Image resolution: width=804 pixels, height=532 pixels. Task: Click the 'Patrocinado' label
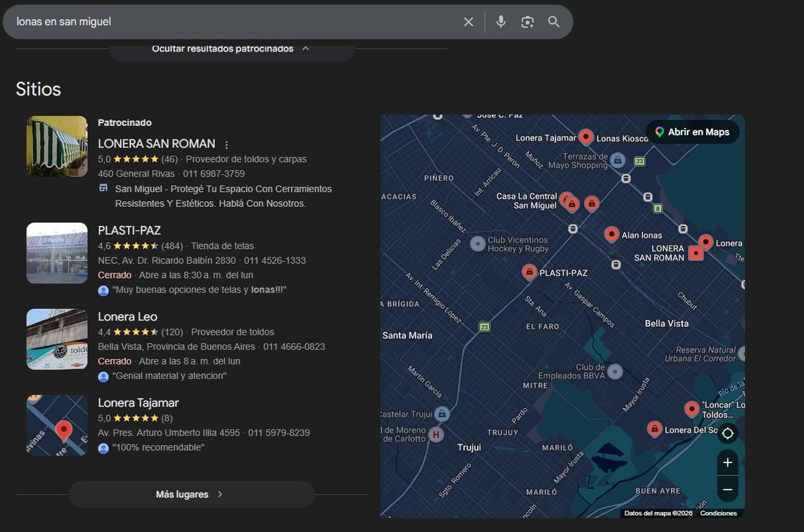click(x=125, y=123)
